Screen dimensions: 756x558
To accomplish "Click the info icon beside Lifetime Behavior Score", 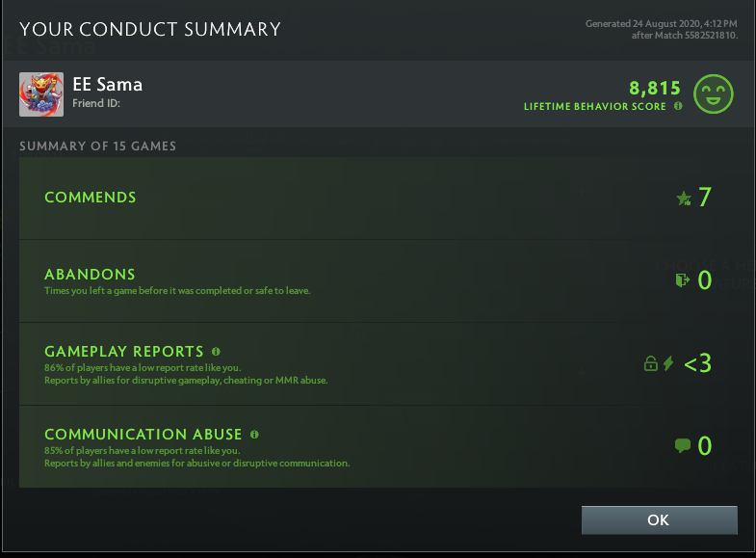I will click(x=678, y=106).
